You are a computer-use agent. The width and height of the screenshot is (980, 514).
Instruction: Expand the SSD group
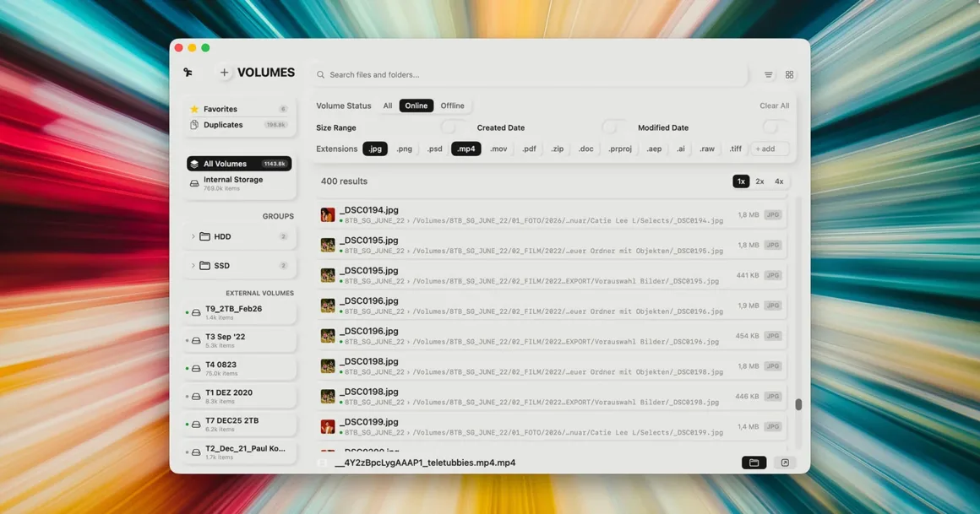193,265
